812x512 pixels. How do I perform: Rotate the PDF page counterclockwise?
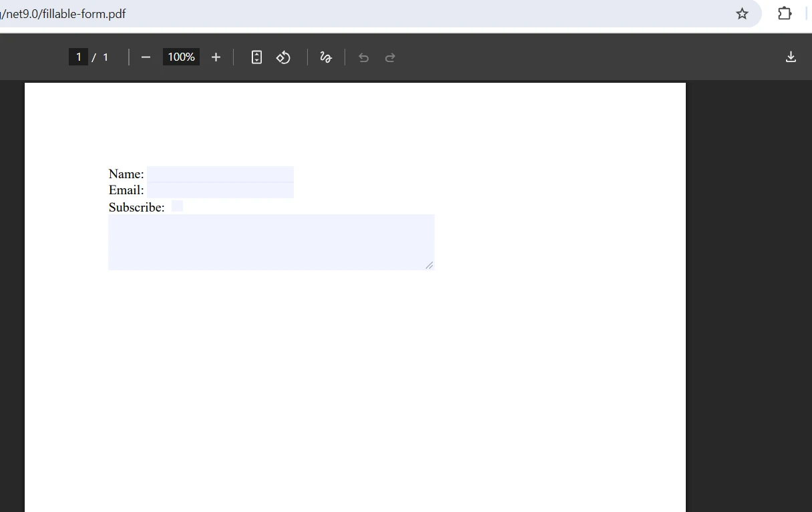283,57
